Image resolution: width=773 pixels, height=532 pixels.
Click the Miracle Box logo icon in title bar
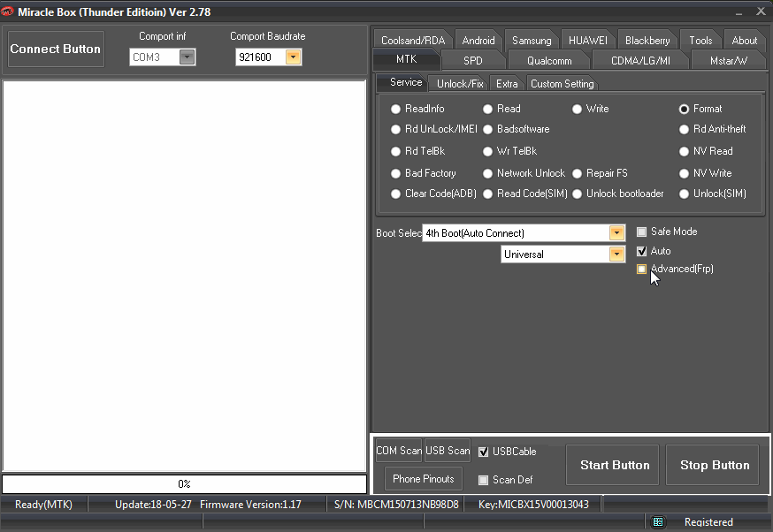(7, 11)
